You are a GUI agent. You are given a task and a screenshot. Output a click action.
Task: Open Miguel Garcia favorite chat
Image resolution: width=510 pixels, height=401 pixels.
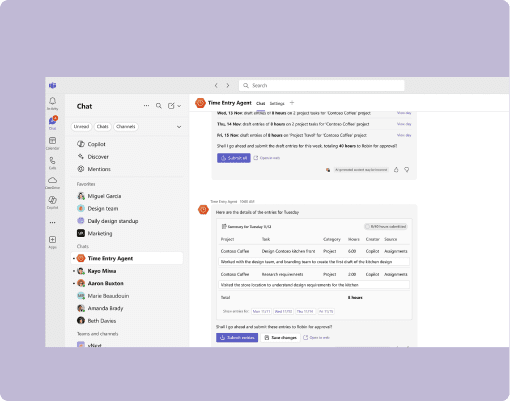[x=127, y=196]
